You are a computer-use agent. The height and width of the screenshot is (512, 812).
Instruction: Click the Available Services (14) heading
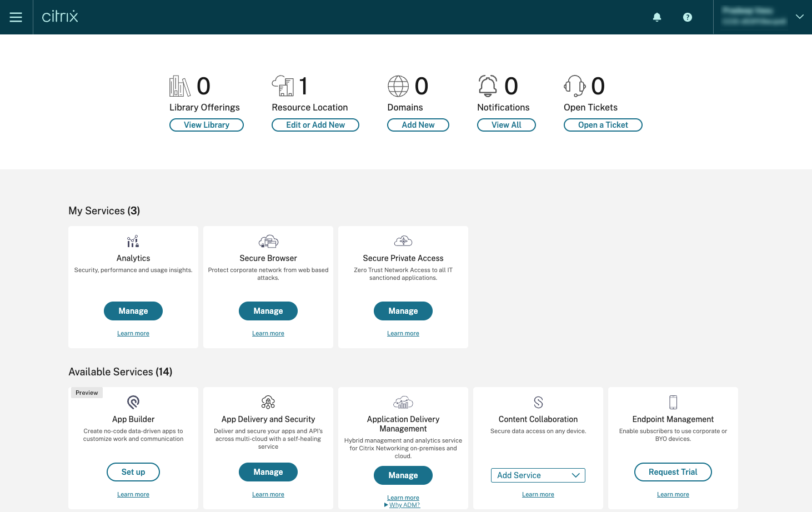(121, 372)
